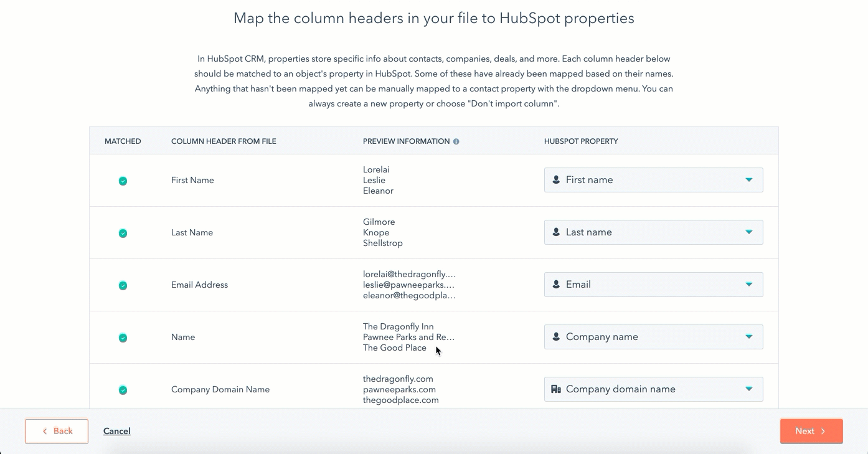Open the Company domain name dropdown
868x454 pixels.
coord(748,389)
